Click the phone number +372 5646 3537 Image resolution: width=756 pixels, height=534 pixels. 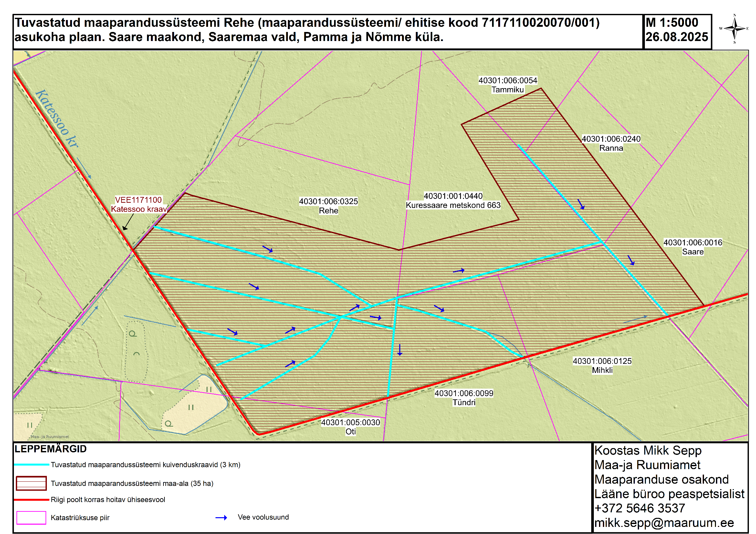640,508
